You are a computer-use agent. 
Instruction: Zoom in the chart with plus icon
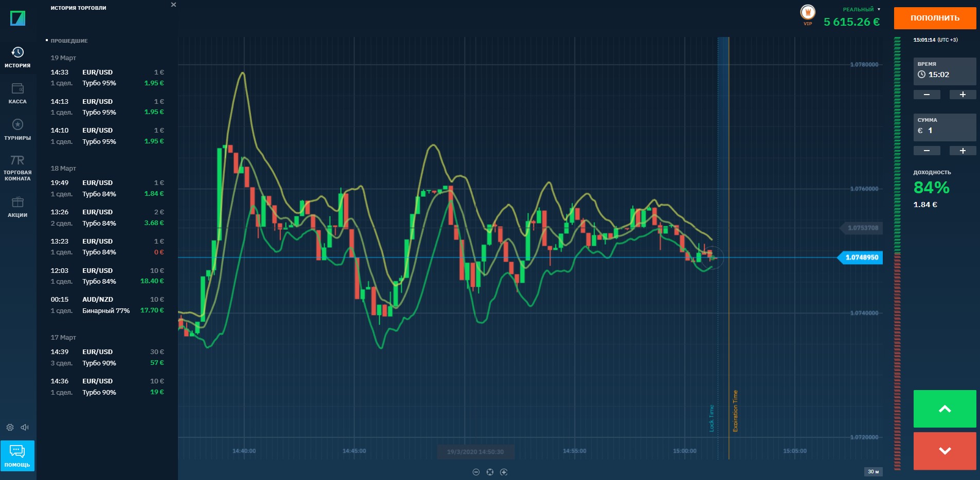point(504,472)
